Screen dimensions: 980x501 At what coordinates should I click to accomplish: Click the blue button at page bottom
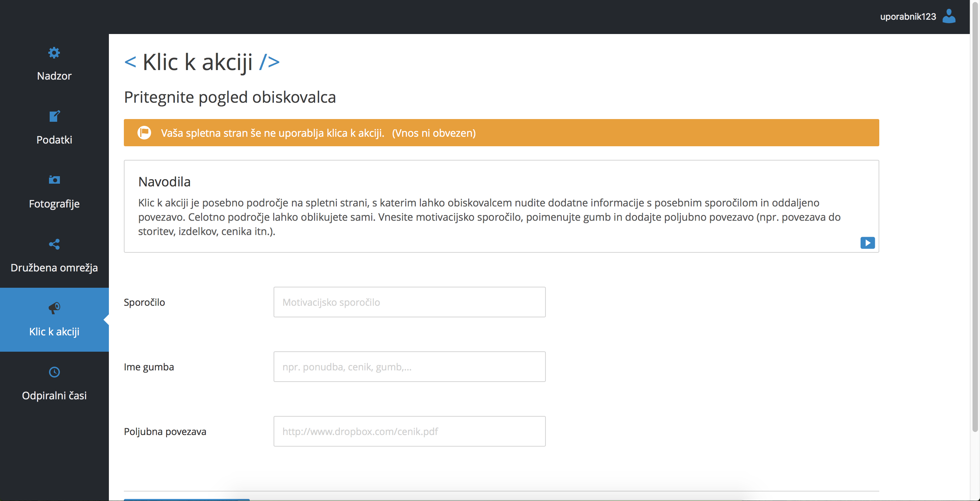click(x=186, y=500)
